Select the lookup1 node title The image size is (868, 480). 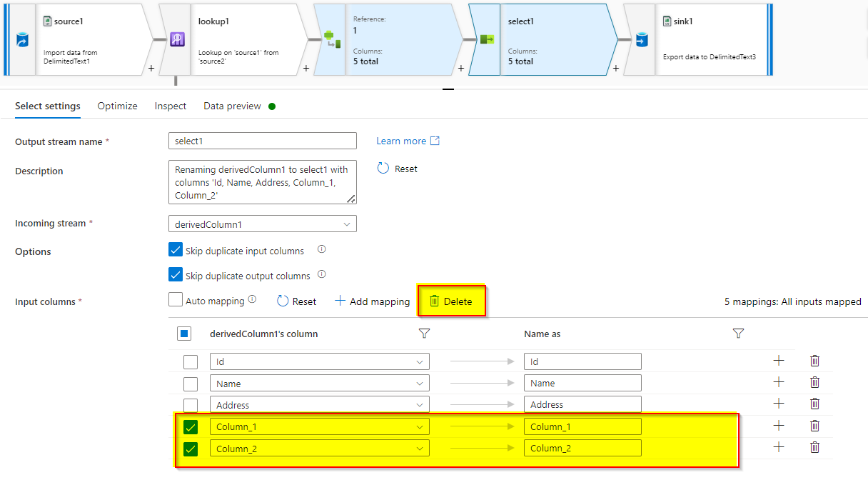(213, 21)
